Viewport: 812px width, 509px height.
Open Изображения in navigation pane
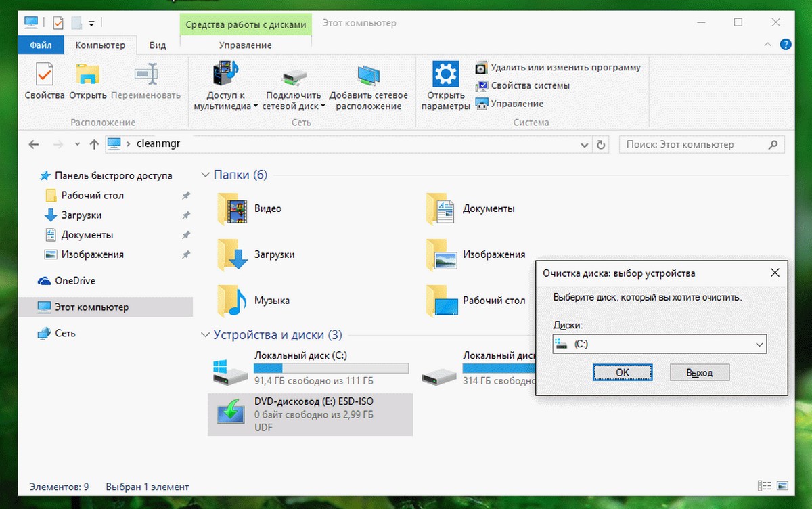[x=84, y=255]
